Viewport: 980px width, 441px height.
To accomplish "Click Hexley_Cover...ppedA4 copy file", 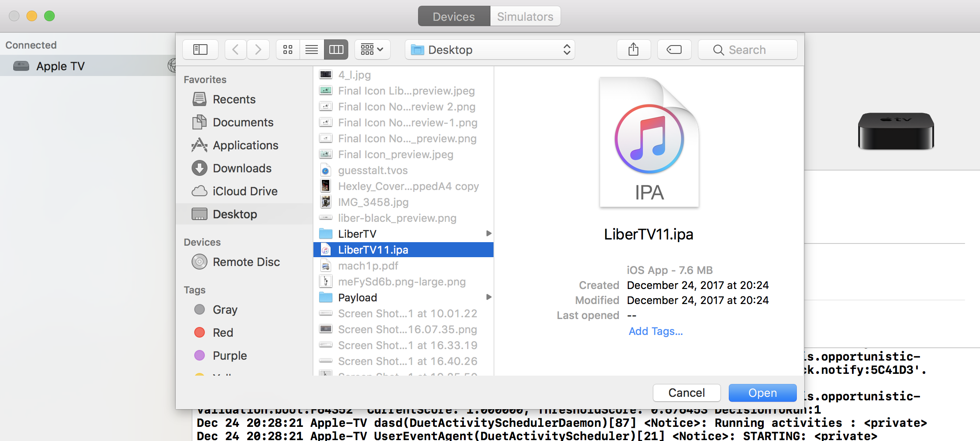I will (x=403, y=186).
